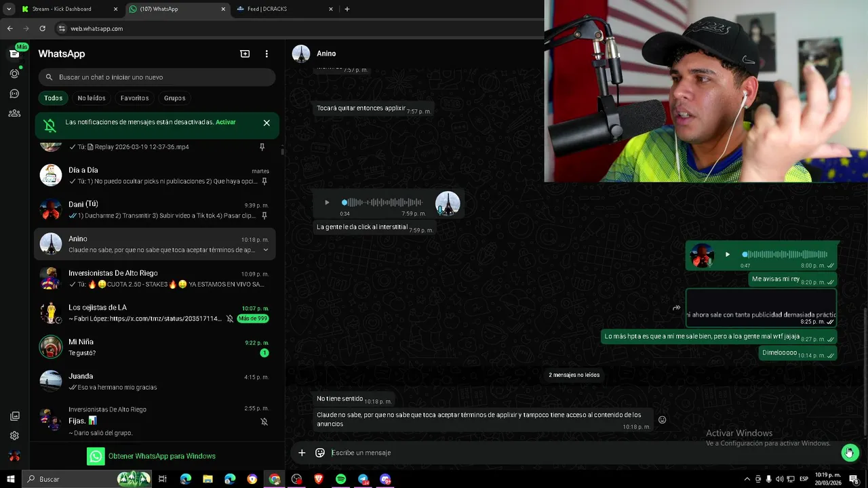This screenshot has width=868, height=488.
Task: Click the 0:47 voice message progress slider
Action: 785,254
